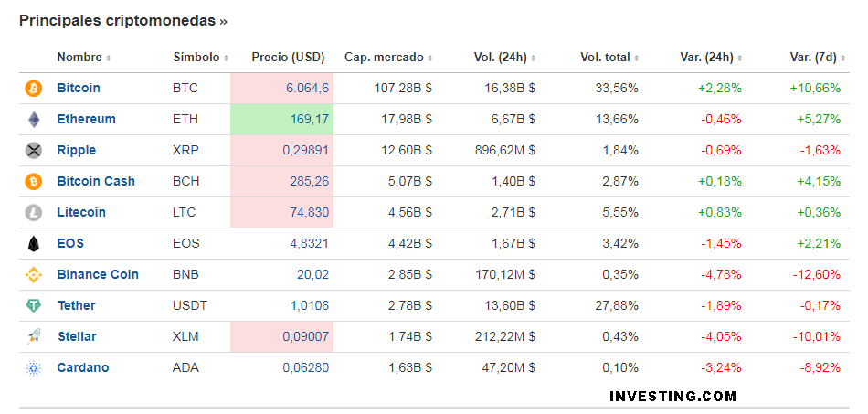This screenshot has height=414, width=868.
Task: Click the Binance Coin yellow icon
Action: click(x=34, y=275)
